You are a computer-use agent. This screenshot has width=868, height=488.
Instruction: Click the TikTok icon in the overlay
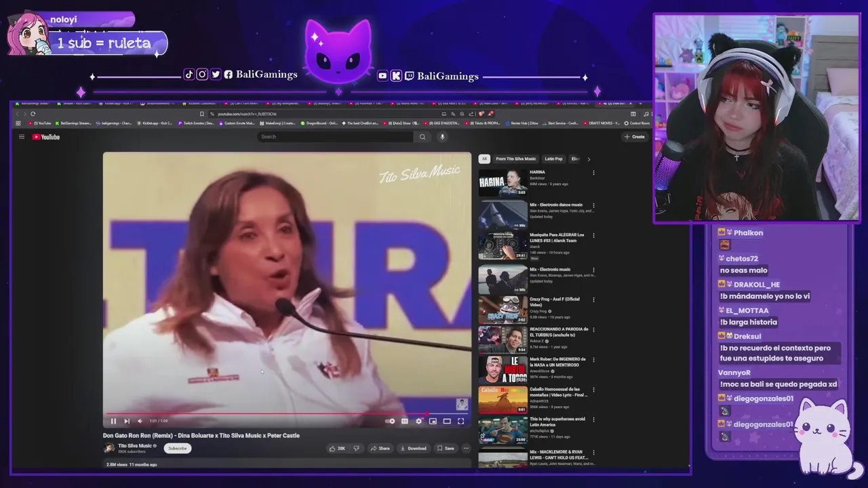pyautogui.click(x=189, y=75)
